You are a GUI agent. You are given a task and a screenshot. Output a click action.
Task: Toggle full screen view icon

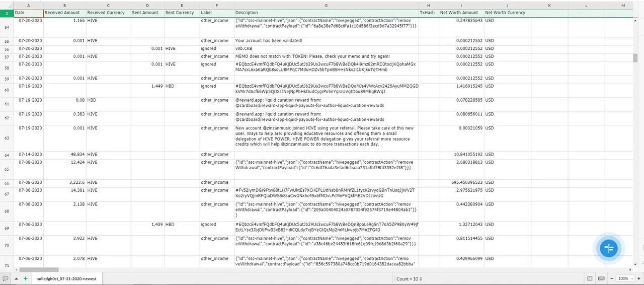tap(590, 278)
